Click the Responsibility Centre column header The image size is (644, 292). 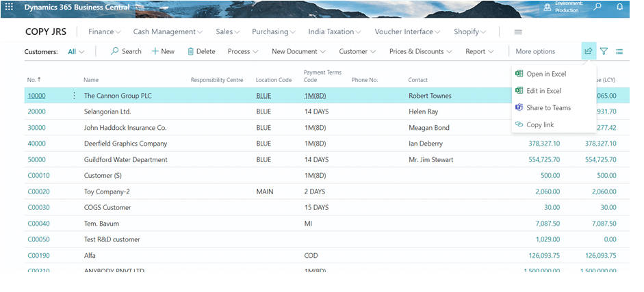[217, 80]
